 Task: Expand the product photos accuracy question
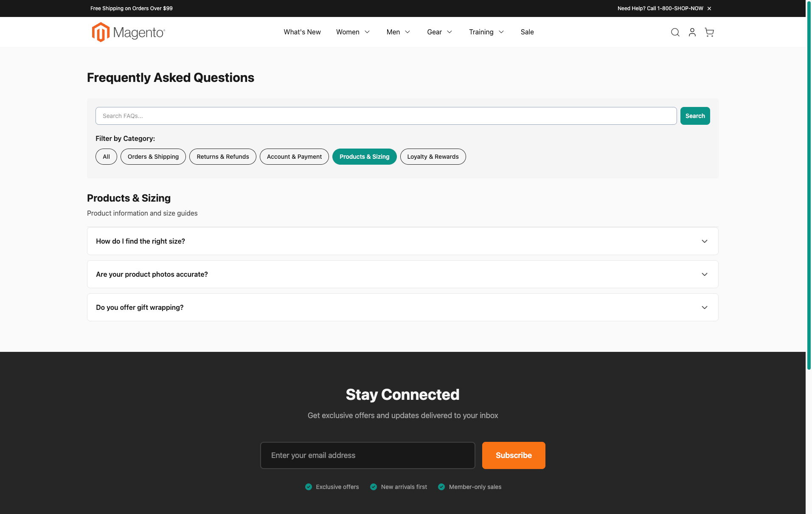click(402, 274)
